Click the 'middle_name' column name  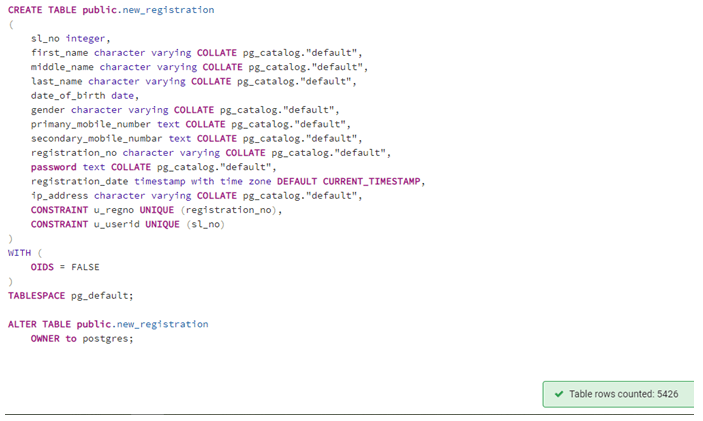[62, 67]
